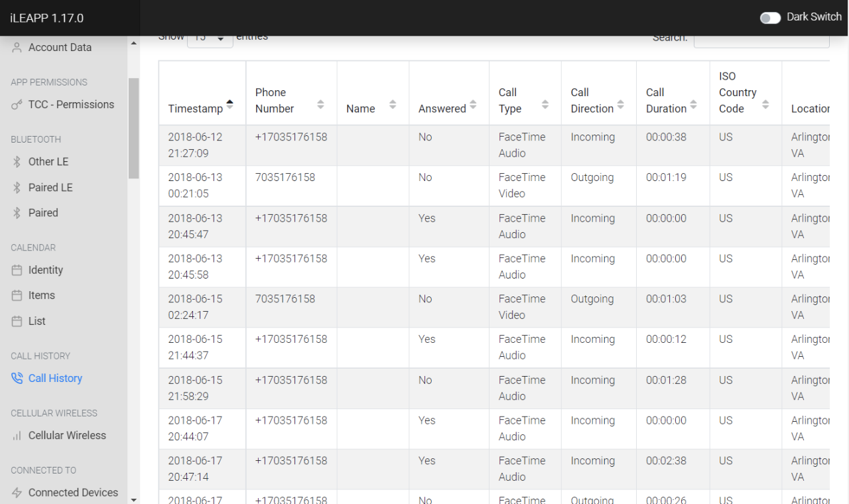849x504 pixels.
Task: Click timestamp 2018-06-13 20:45:58 cell
Action: click(202, 267)
